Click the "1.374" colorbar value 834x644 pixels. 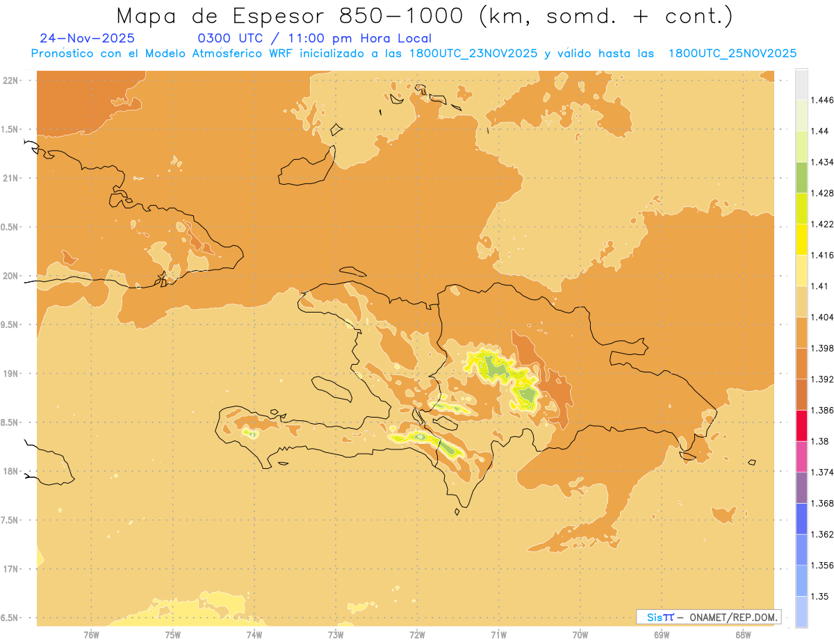point(822,472)
